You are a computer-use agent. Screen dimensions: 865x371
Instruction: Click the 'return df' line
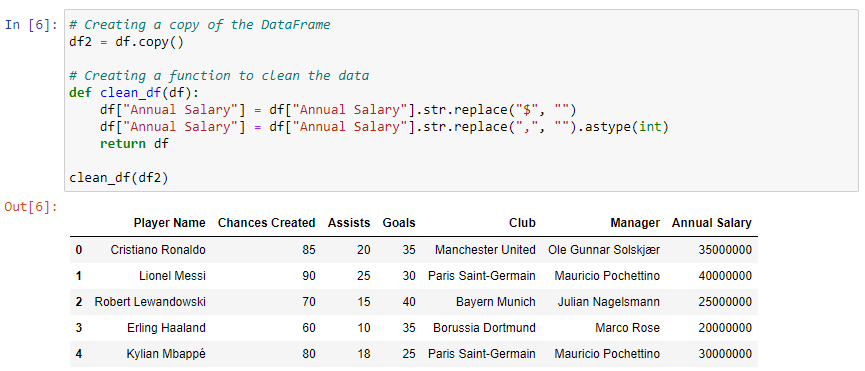coord(134,144)
